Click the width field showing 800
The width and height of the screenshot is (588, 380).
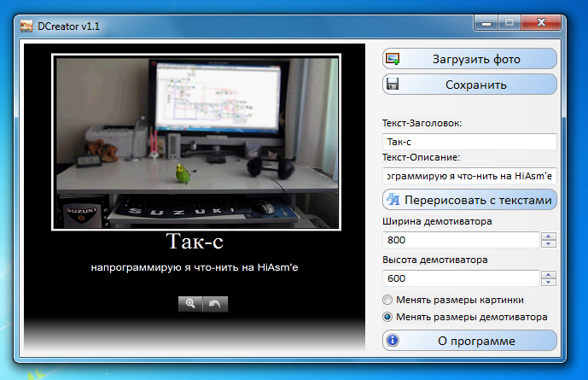[x=461, y=240]
